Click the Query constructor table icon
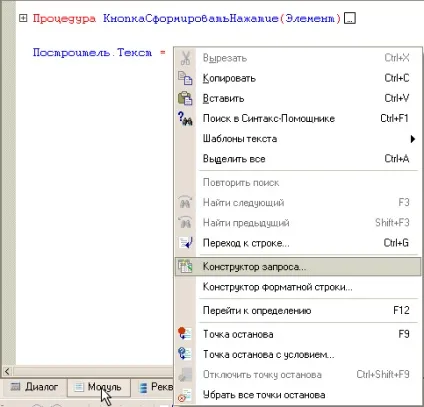 (185, 266)
